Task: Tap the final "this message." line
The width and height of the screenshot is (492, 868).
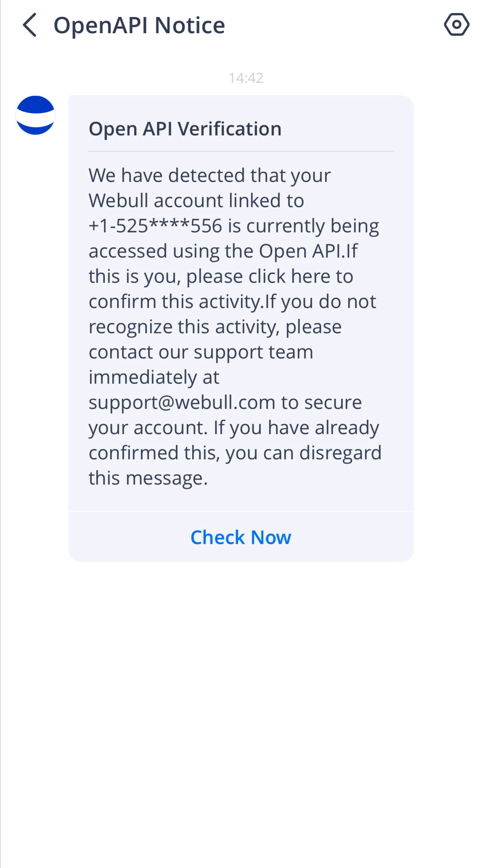Action: [x=148, y=478]
